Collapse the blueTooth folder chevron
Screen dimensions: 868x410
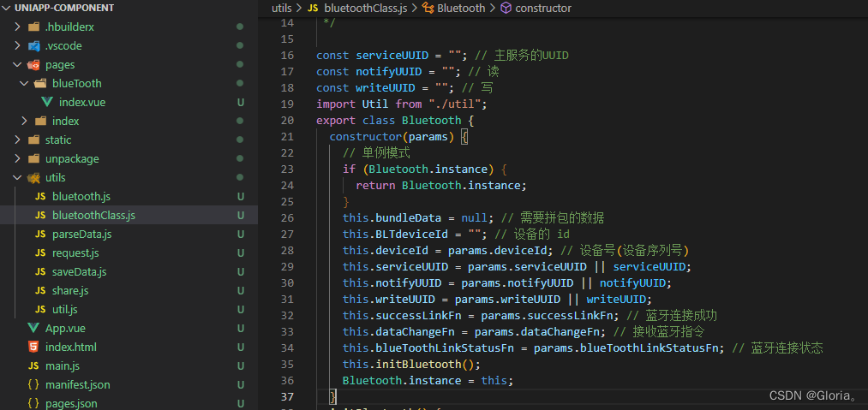click(24, 83)
